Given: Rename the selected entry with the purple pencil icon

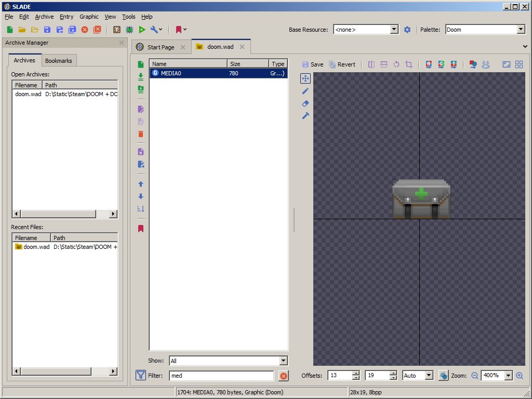Looking at the screenshot, I should pyautogui.click(x=141, y=109).
